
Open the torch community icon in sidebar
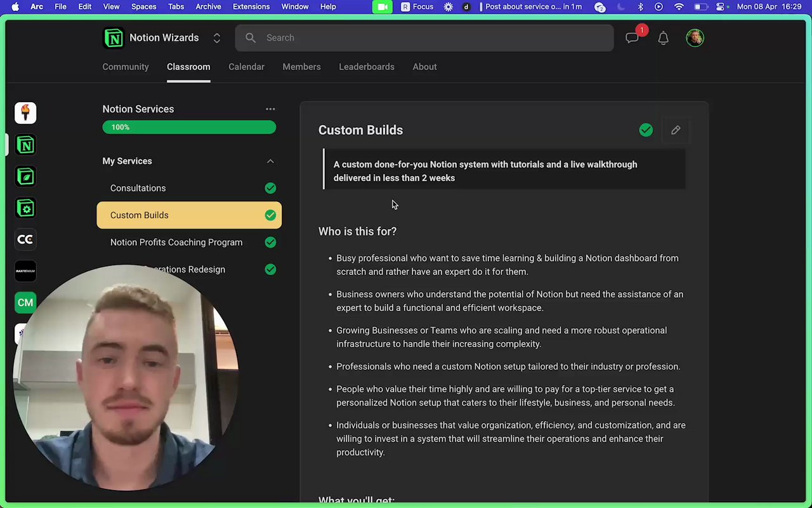tap(25, 113)
